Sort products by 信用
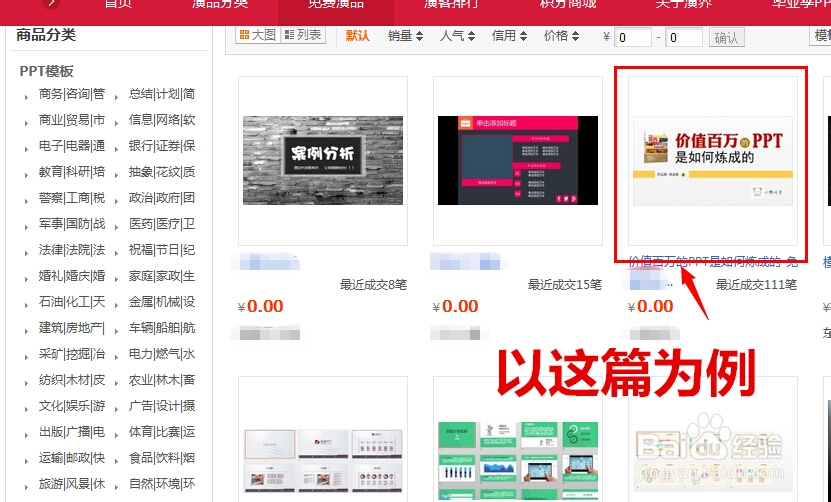 click(509, 36)
